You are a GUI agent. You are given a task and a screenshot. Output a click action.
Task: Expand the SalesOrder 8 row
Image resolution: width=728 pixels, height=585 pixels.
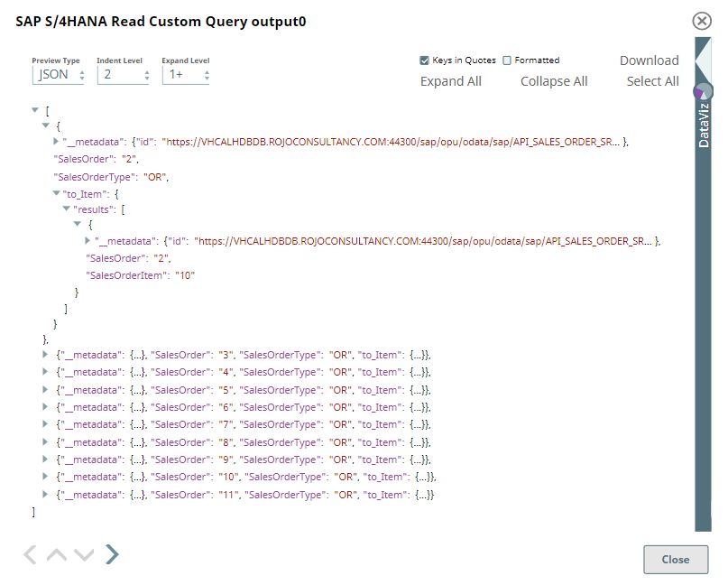coord(45,441)
